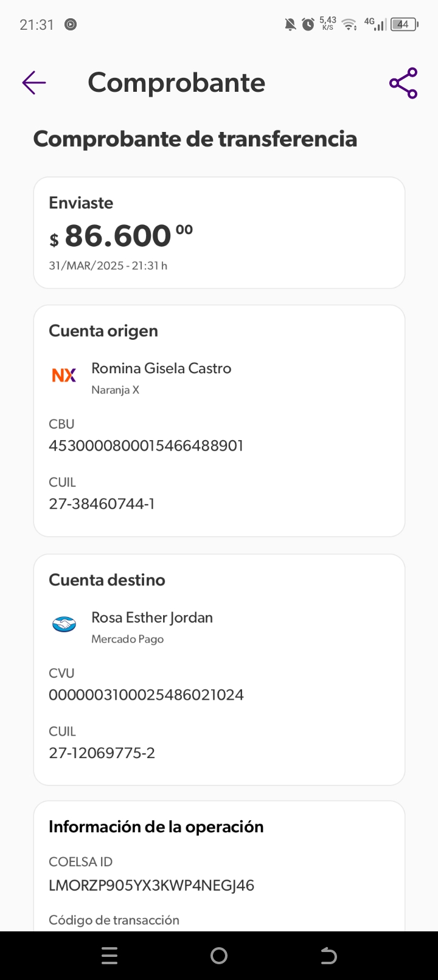Screen dimensions: 438x980
Task: Tap the back arrow icon
Action: (34, 83)
